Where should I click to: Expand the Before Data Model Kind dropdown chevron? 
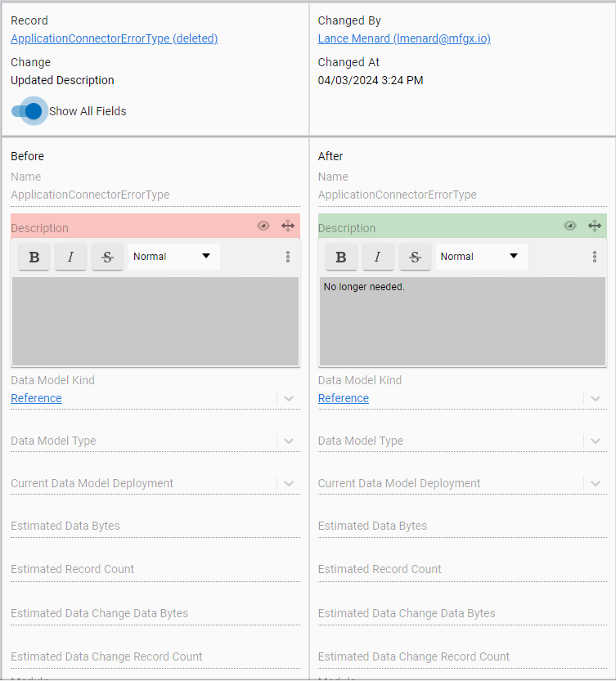click(x=289, y=398)
